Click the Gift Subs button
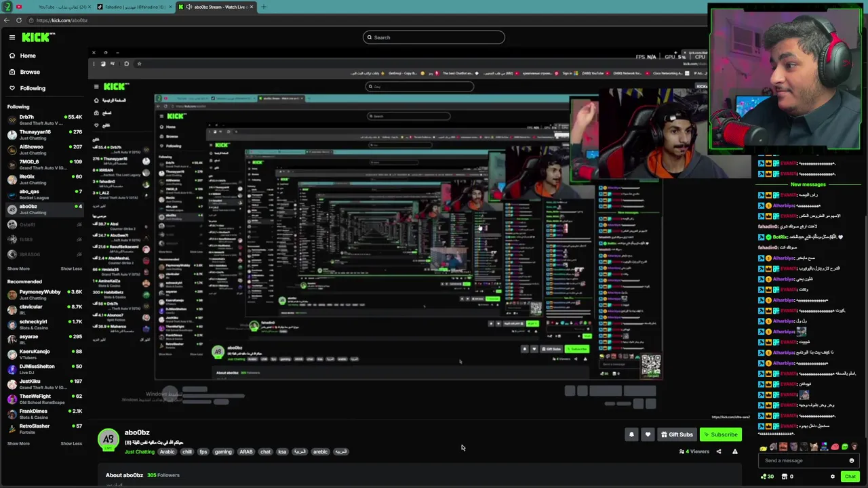868x488 pixels. 677,434
